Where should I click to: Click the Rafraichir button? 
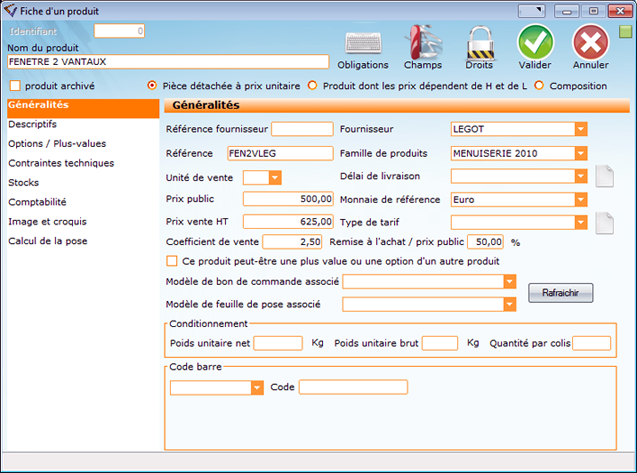pyautogui.click(x=561, y=293)
